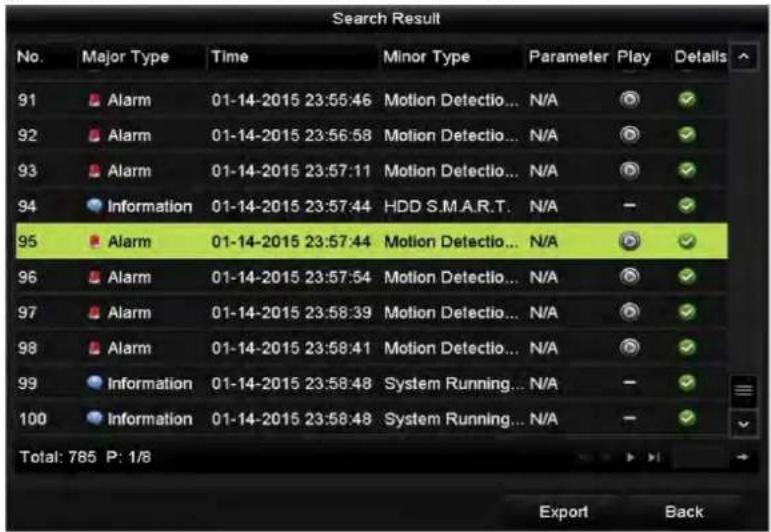This screenshot has height=532, width=771.
Task: Click row number 96
Action: click(x=27, y=277)
